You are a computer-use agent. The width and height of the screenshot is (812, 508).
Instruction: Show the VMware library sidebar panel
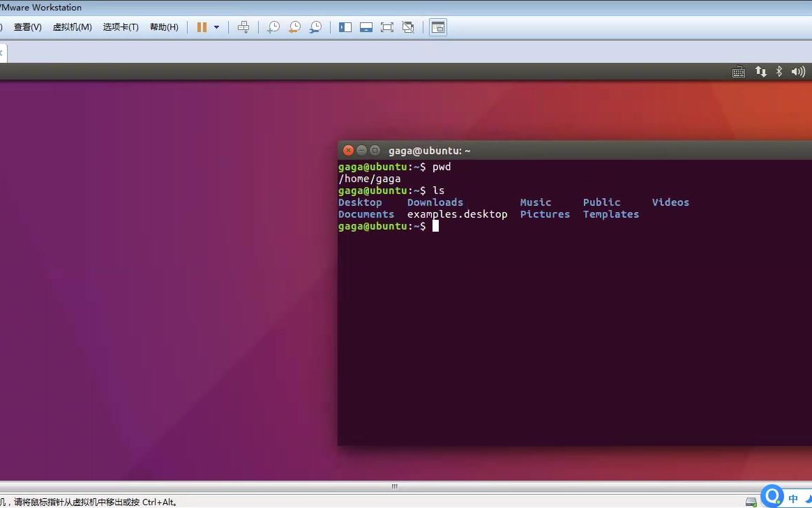pos(345,27)
